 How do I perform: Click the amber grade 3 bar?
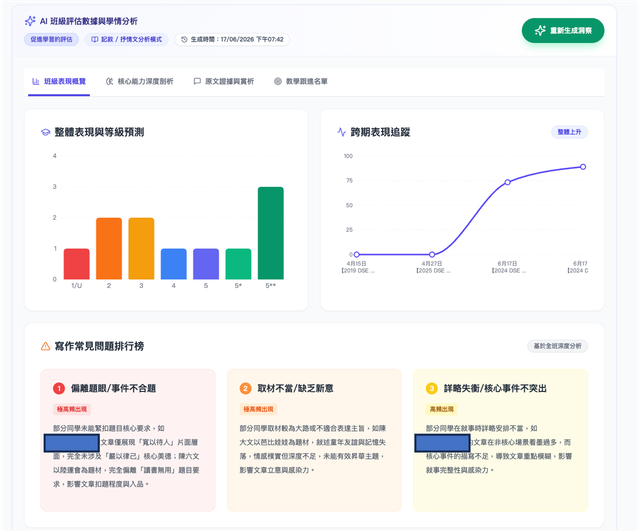point(141,249)
